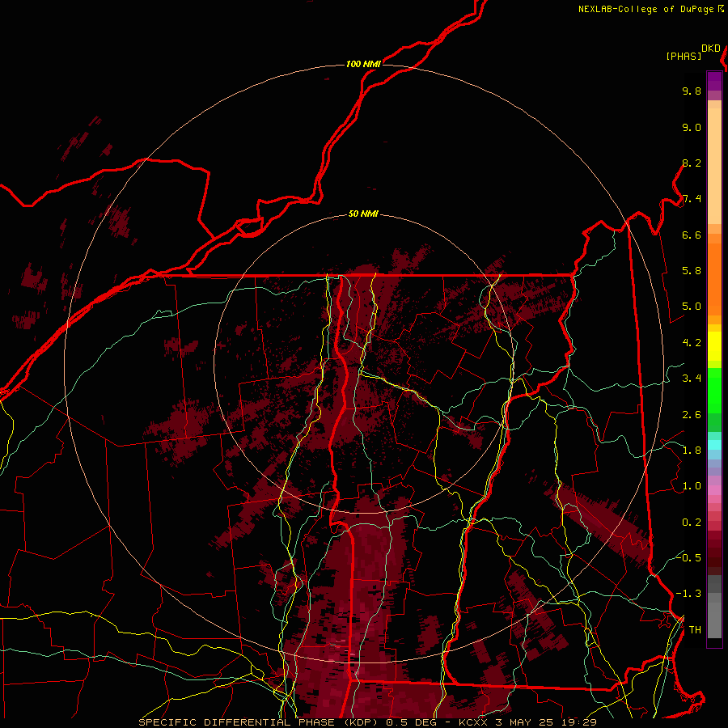Click the 0.2 value on the scale

(692, 523)
